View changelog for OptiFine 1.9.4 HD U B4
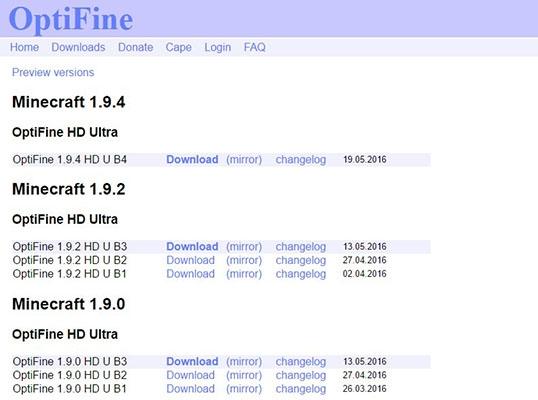 coord(301,160)
